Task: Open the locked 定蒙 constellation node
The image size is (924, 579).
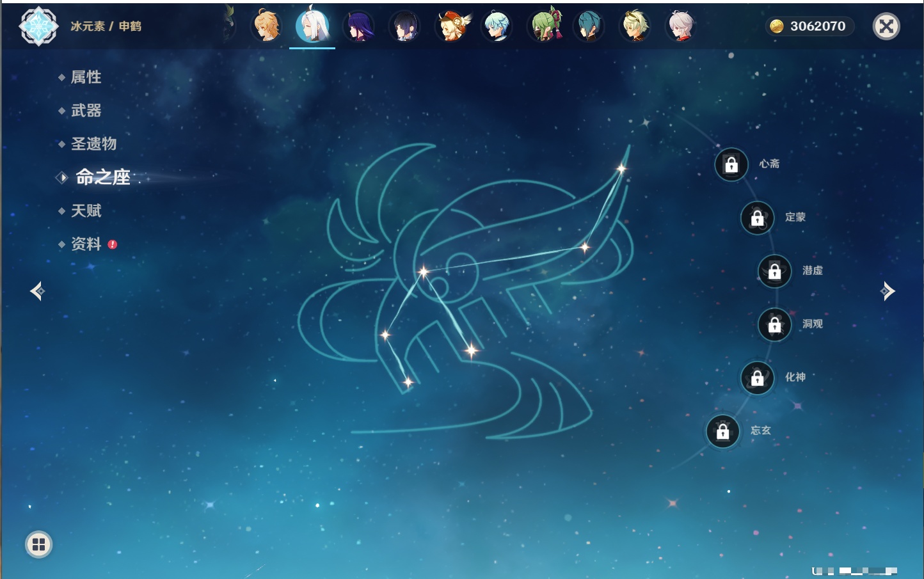Action: pyautogui.click(x=758, y=218)
